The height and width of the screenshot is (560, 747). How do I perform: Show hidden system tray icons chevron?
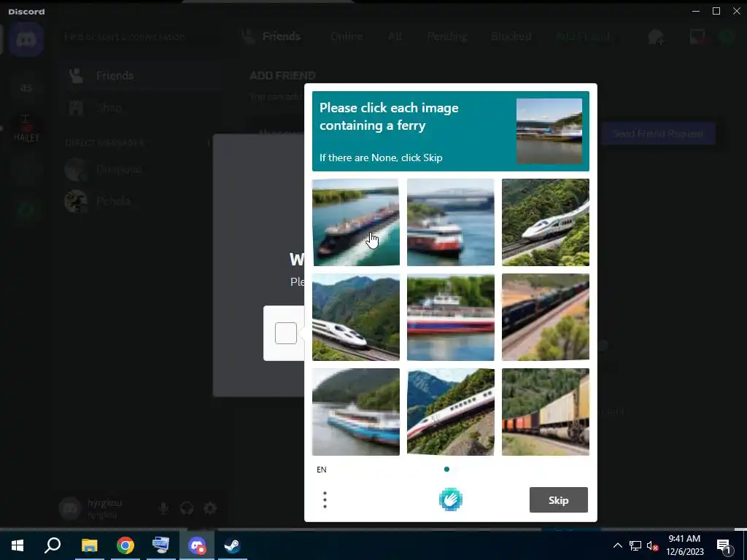click(x=617, y=545)
